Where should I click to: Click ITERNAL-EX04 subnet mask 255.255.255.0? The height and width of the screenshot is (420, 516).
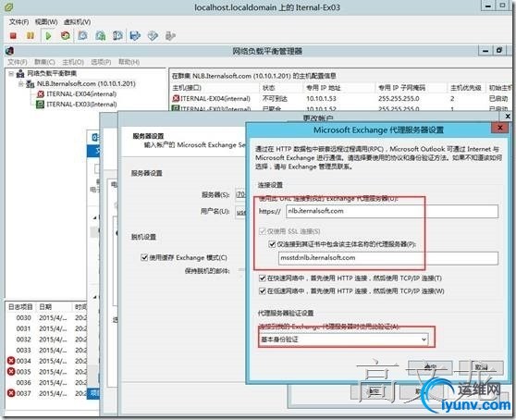399,98
